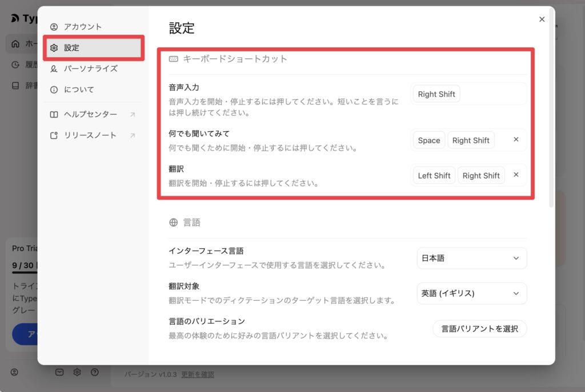Clear the 何でも聞いてみて shortcut with X icon

(x=516, y=140)
